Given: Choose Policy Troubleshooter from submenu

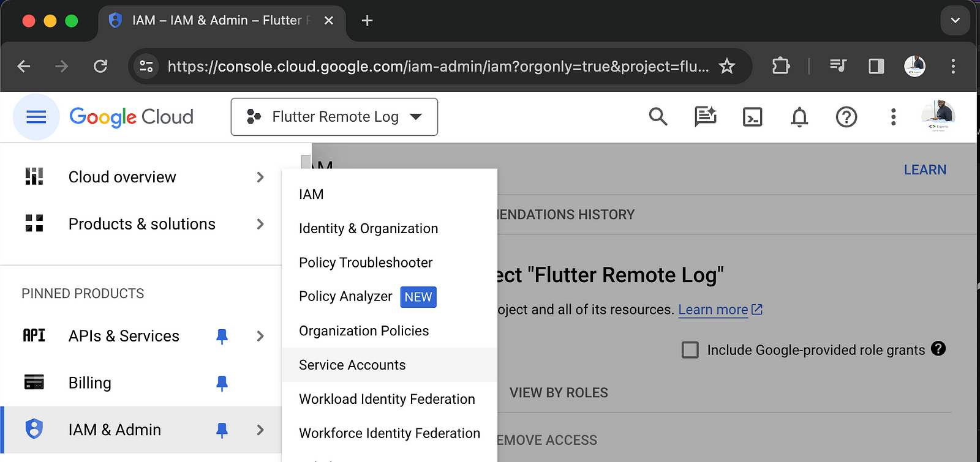Looking at the screenshot, I should tap(389, 263).
